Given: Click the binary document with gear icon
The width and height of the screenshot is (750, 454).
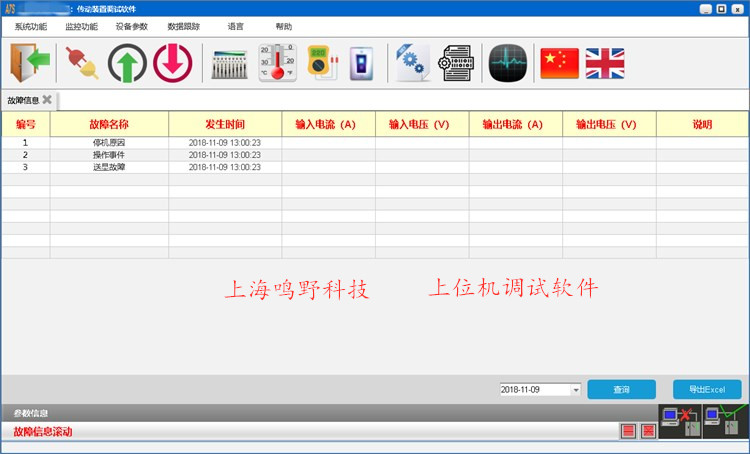Looking at the screenshot, I should 456,63.
